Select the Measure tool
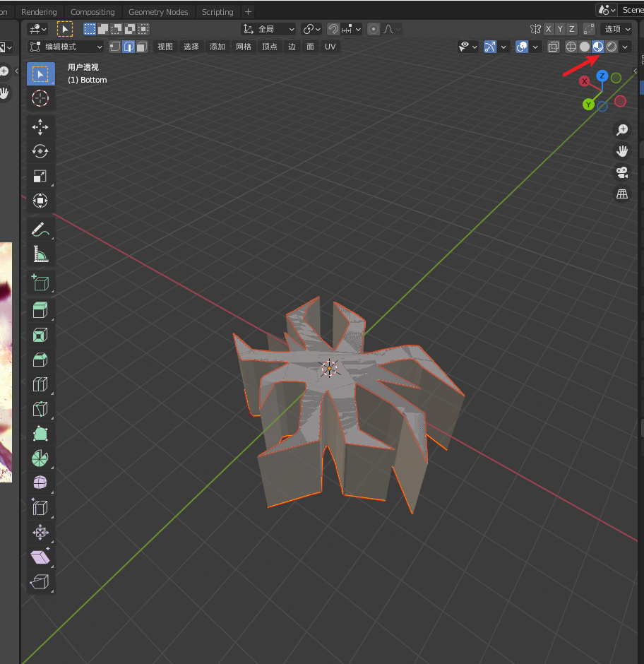The width and height of the screenshot is (644, 664). point(41,254)
